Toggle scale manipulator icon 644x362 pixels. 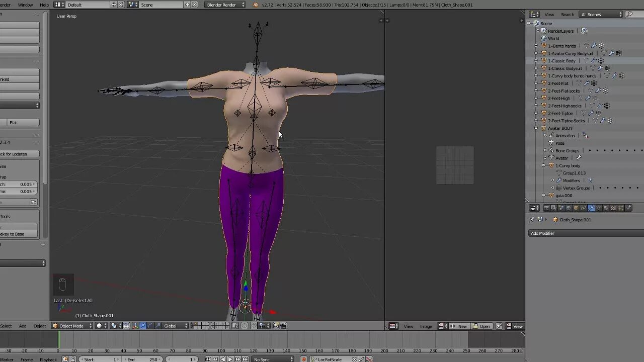[x=158, y=326]
